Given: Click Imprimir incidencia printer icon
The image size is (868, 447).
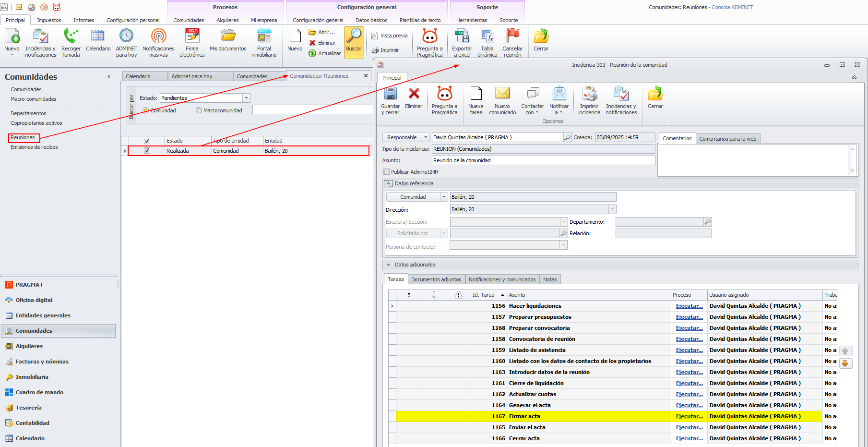Looking at the screenshot, I should point(589,94).
